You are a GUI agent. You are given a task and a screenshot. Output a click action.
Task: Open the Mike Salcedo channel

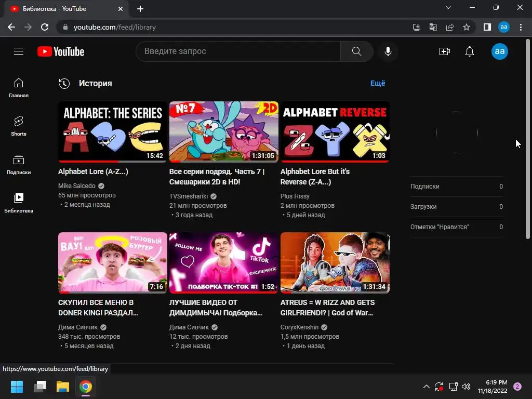click(x=77, y=186)
